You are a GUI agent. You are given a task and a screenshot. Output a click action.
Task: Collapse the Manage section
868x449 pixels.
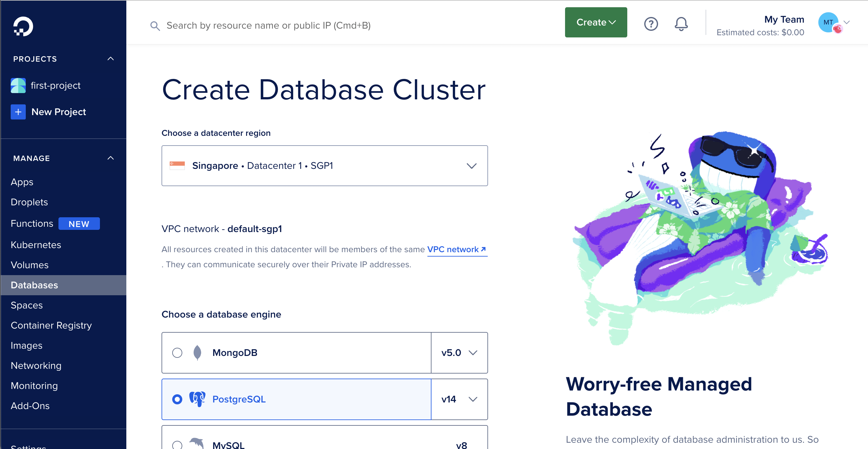click(x=111, y=158)
